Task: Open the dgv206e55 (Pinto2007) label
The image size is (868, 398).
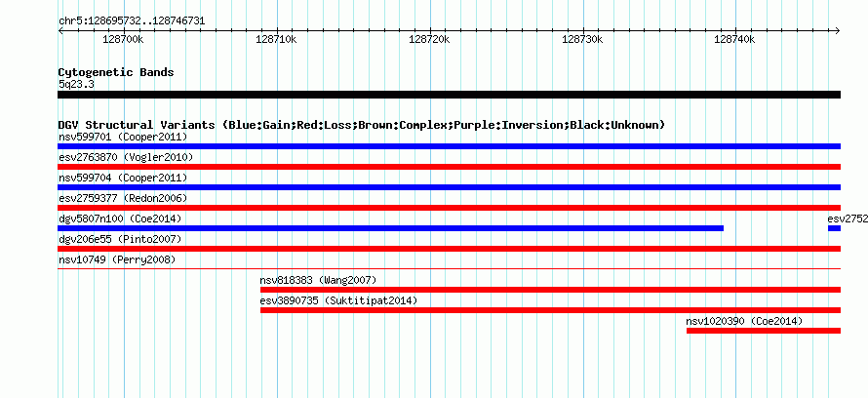Action: [120, 239]
